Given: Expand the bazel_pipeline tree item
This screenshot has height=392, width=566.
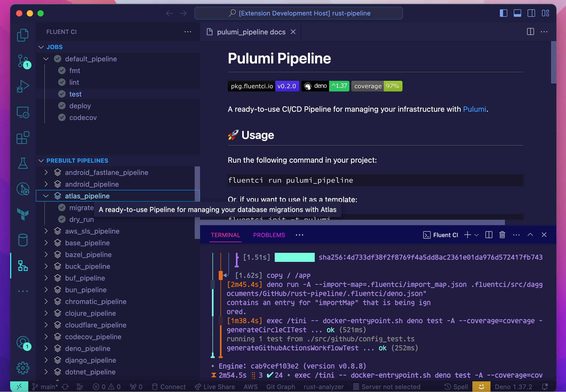Looking at the screenshot, I should tap(46, 254).
